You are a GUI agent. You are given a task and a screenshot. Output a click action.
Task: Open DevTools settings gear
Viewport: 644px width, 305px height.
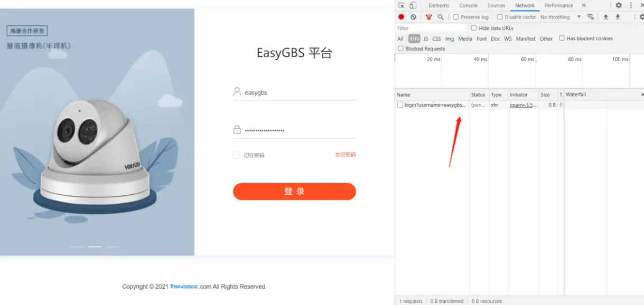(x=619, y=5)
